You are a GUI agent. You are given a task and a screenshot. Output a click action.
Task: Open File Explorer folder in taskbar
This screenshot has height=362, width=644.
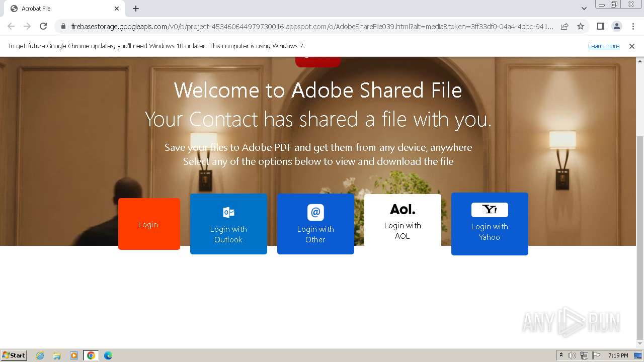click(x=57, y=355)
